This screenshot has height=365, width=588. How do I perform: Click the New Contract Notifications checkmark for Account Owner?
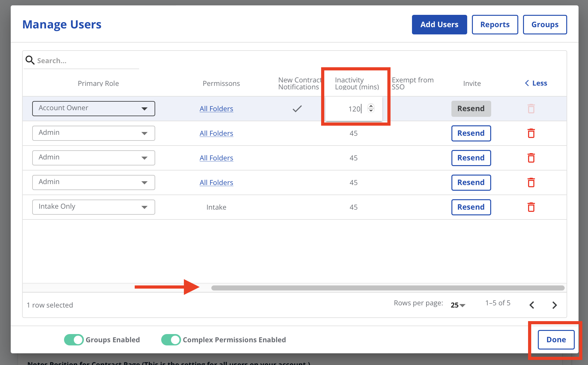pos(297,109)
